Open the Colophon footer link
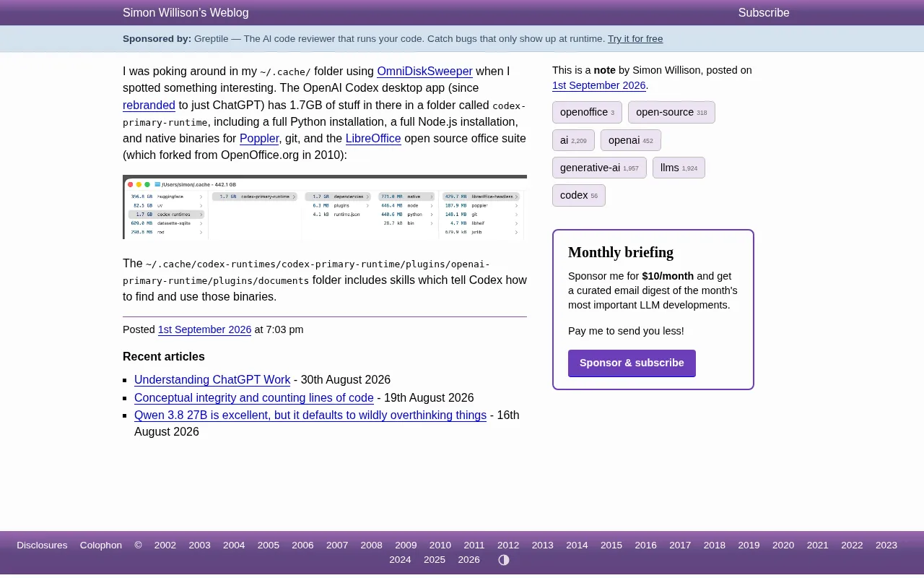 [101, 545]
